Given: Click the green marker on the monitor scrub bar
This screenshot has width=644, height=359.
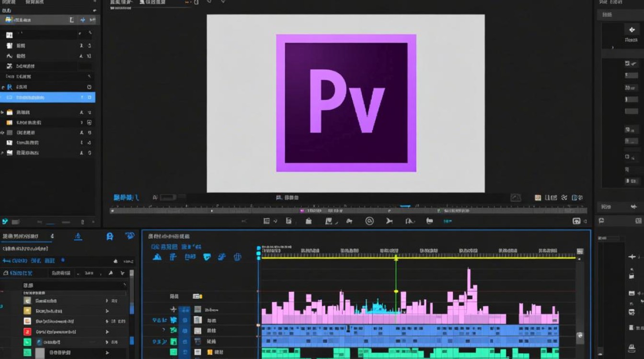Looking at the screenshot, I should (439, 211).
